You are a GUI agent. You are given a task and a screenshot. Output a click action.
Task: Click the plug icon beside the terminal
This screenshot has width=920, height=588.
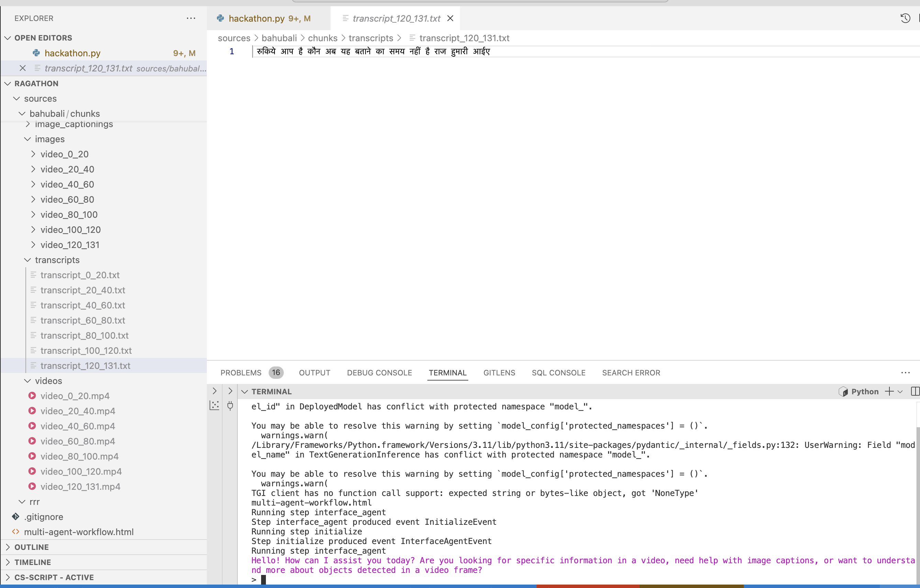click(230, 406)
